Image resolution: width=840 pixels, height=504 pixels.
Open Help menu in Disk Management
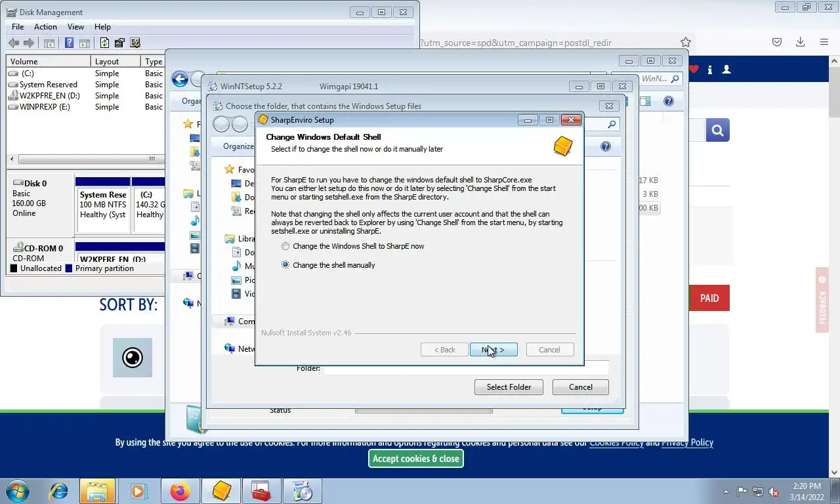102,27
